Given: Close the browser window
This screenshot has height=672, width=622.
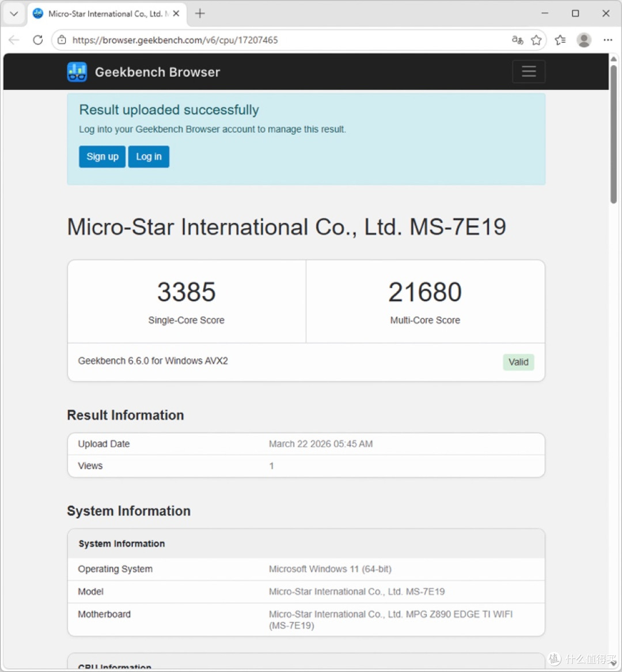Looking at the screenshot, I should (x=606, y=13).
